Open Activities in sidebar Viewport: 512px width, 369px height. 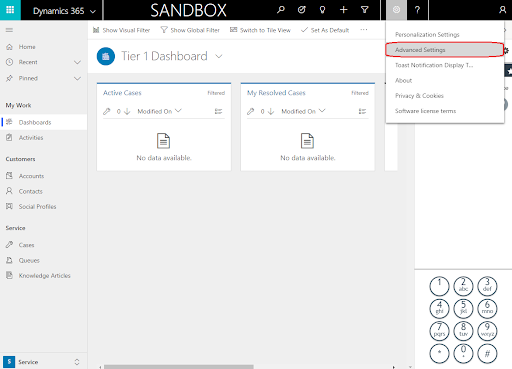[x=43, y=138]
